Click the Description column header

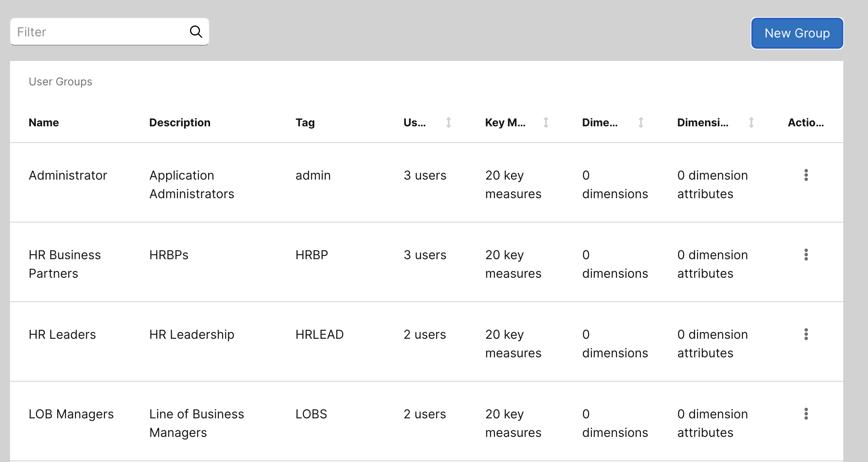pos(180,122)
